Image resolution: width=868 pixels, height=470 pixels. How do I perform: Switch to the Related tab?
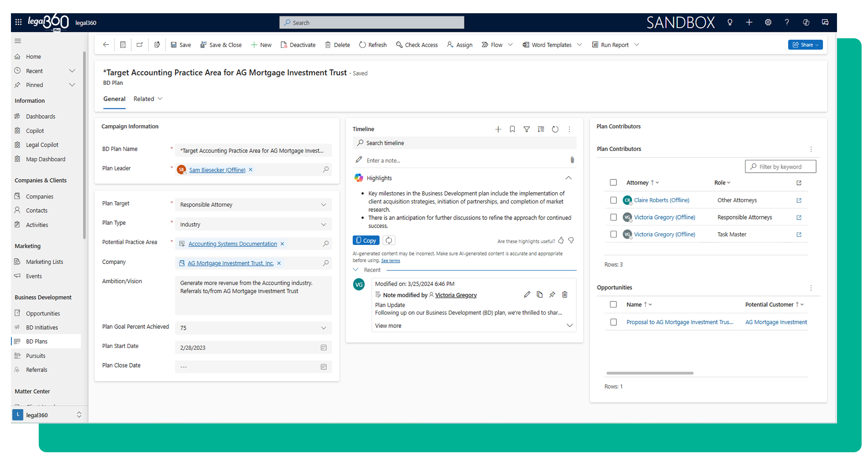coord(147,99)
